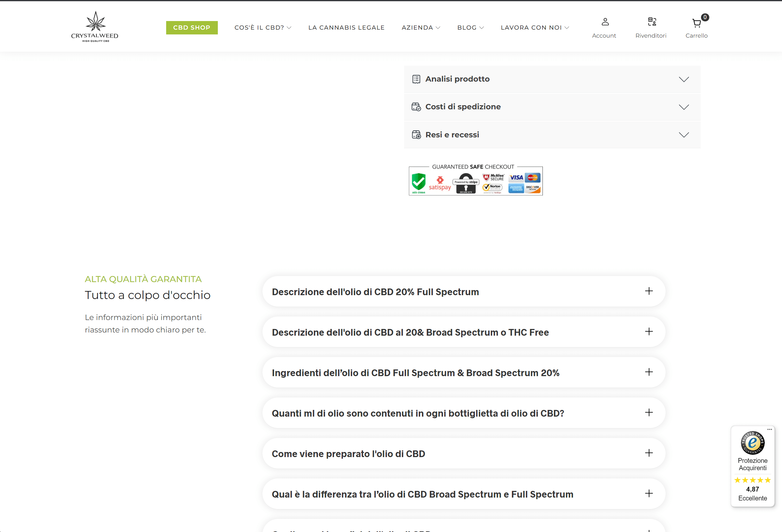The image size is (782, 532).
Task: Open the Carrello shopping cart icon
Action: pos(697,23)
